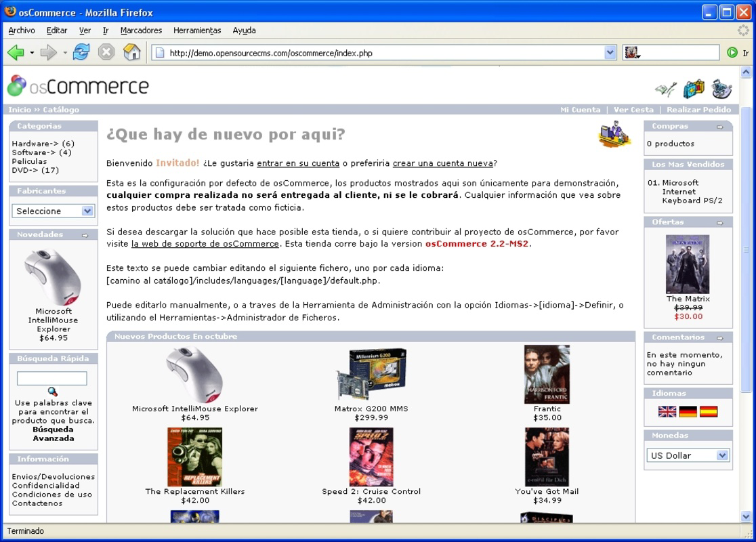756x542 pixels.
Task: Open Microsoft Internet Keyboard PS/2 bestseller
Action: pos(692,192)
